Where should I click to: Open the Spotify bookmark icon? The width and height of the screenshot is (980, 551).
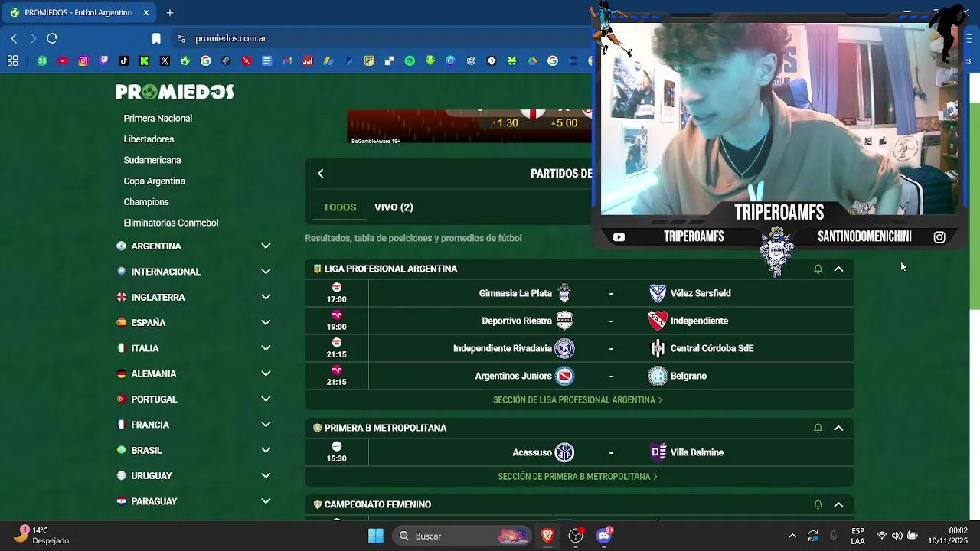[410, 60]
